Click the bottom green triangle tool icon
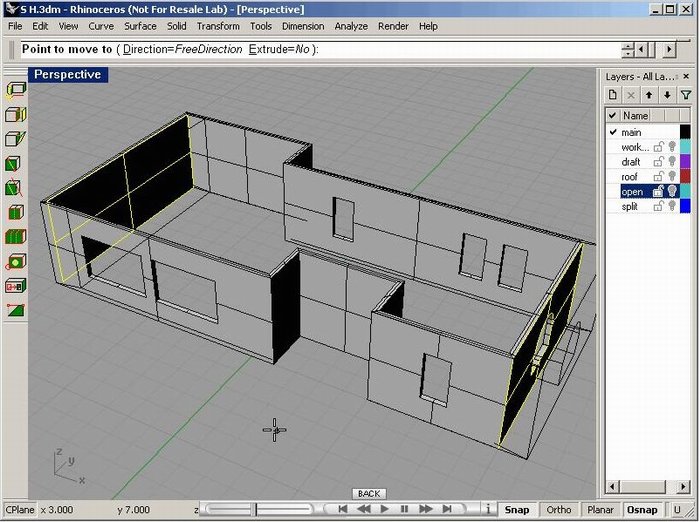 coord(16,310)
